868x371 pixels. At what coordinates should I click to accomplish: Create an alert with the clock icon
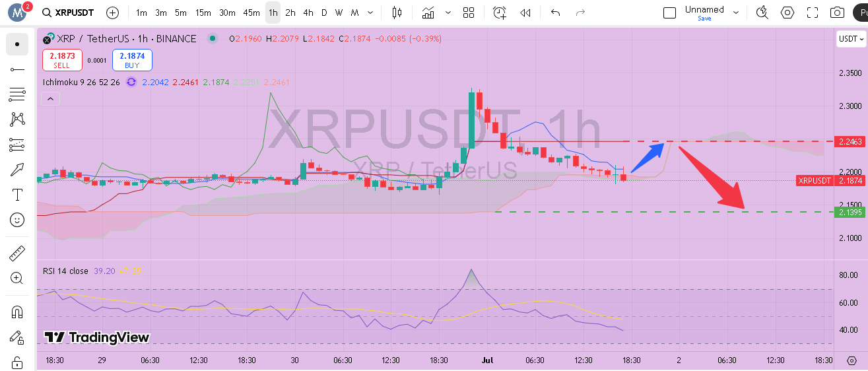coord(500,13)
